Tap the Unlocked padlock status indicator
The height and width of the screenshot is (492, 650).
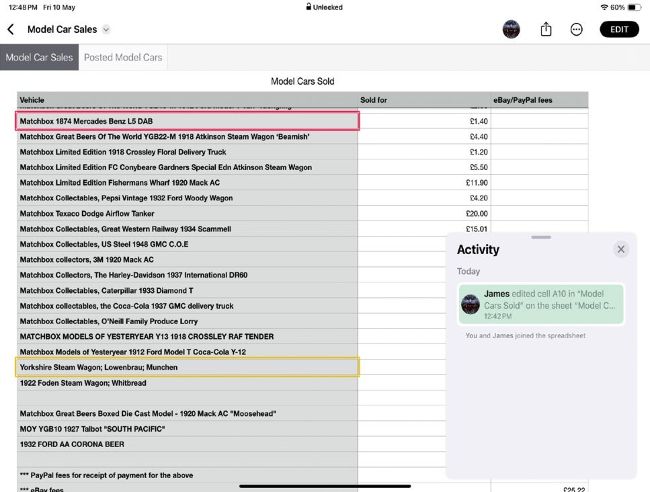[324, 7]
